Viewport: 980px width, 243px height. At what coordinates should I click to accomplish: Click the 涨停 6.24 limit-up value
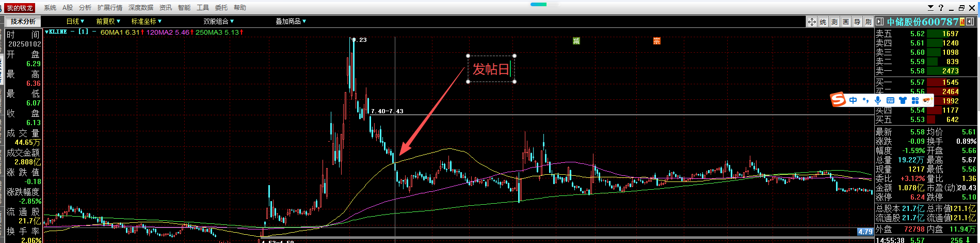pyautogui.click(x=917, y=197)
